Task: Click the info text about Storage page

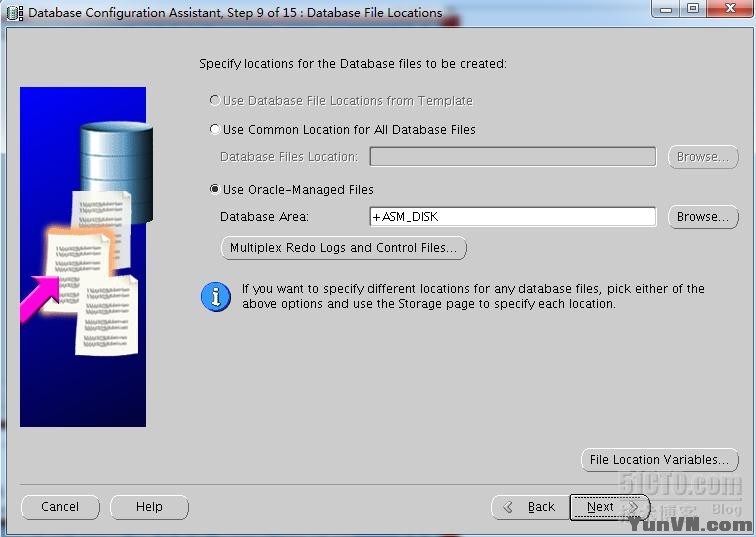Action: click(473, 296)
